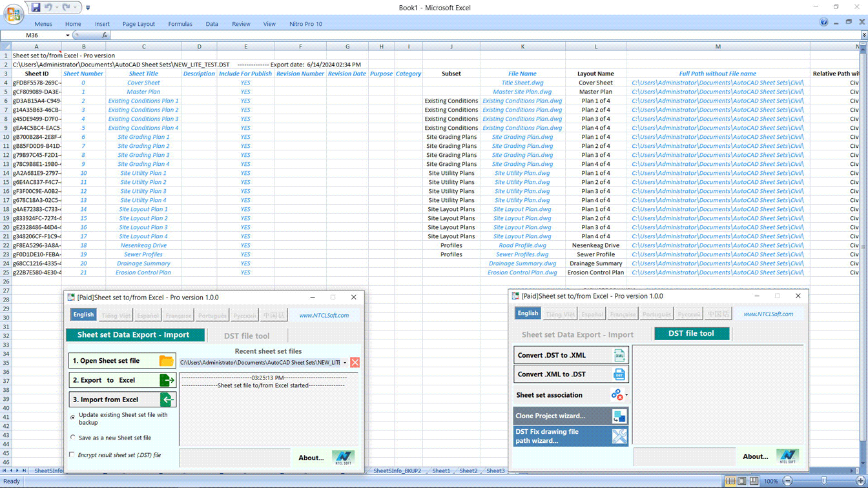Launch the Clone Project wizard
The width and height of the screenshot is (868, 488).
tap(571, 416)
